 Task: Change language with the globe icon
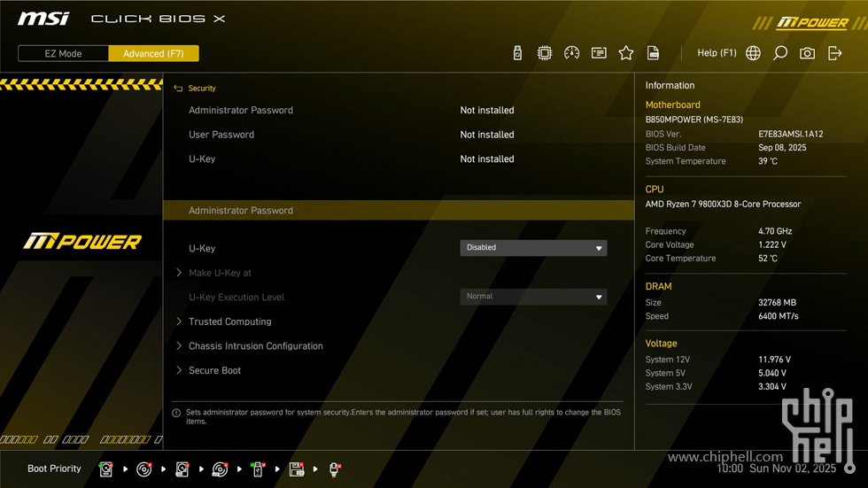tap(753, 53)
